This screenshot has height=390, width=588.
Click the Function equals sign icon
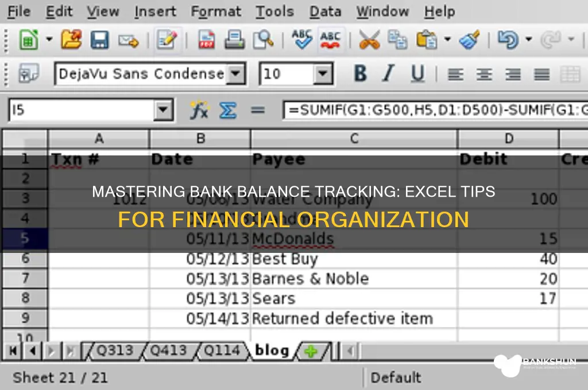pyautogui.click(x=258, y=110)
